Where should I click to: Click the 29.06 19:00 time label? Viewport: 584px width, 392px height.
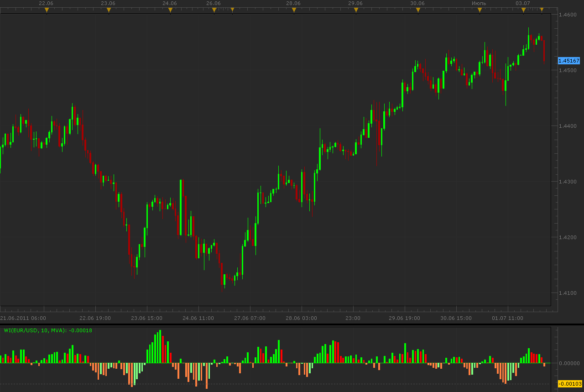pos(404,318)
